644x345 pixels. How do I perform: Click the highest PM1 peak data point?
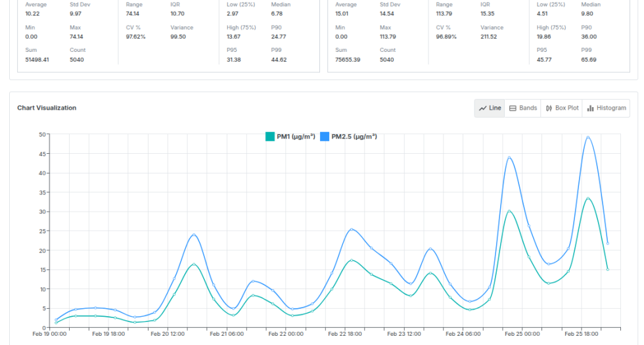[588, 198]
